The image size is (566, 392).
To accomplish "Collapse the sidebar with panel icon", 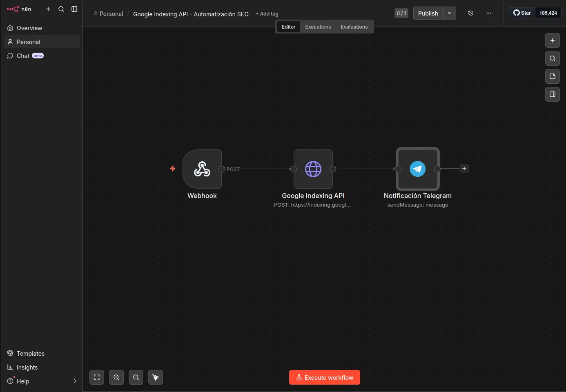I will pos(74,9).
